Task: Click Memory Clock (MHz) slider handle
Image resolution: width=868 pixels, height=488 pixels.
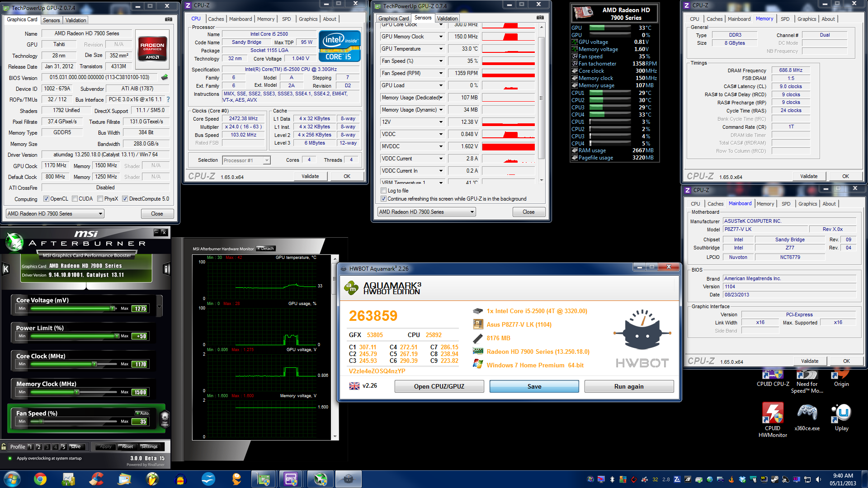Action: click(x=77, y=392)
